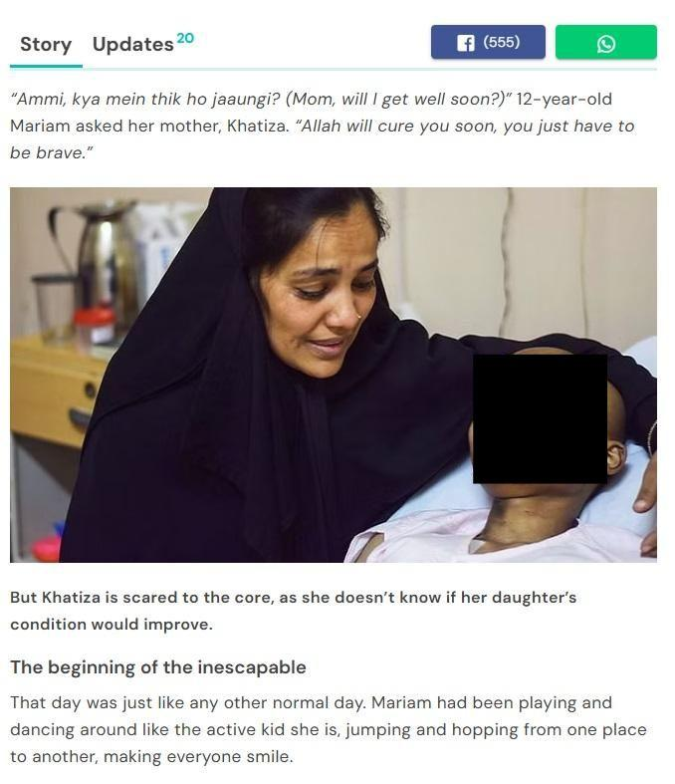Click the bold sentence about Khatiza being scared
This screenshot has height=784, width=675.
(294, 611)
